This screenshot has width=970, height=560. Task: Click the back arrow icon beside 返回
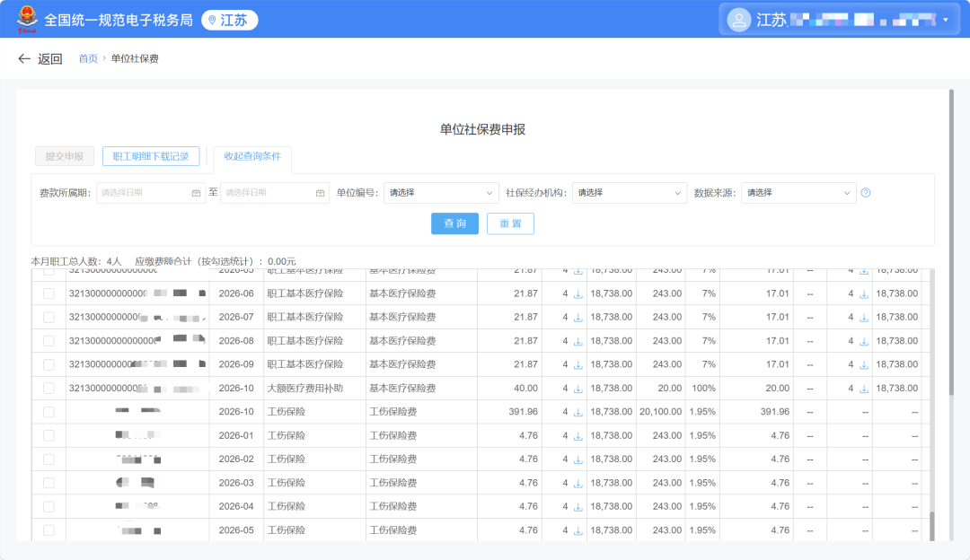pos(24,58)
